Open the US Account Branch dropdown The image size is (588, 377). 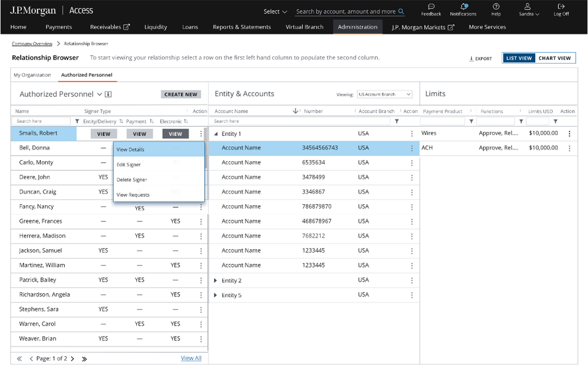[x=384, y=94]
